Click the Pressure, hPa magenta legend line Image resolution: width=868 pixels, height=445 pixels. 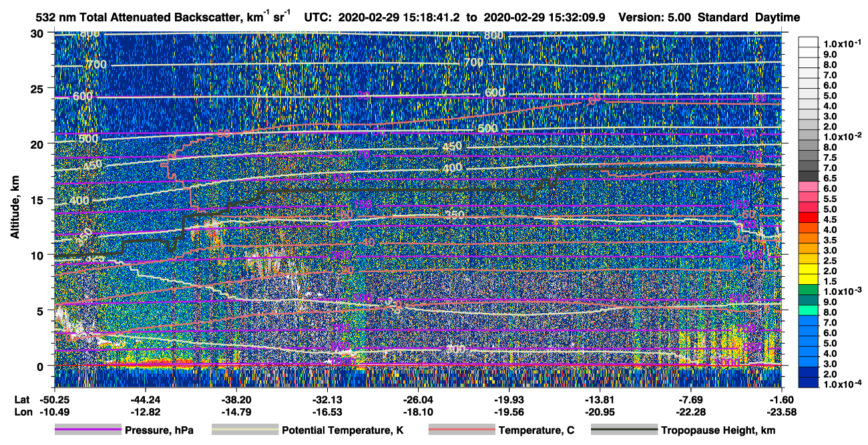pos(88,430)
